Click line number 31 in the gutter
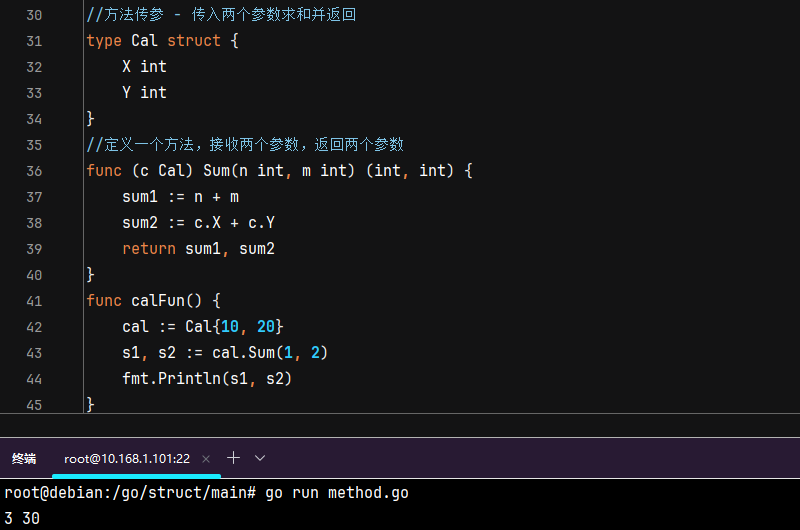 coord(33,41)
